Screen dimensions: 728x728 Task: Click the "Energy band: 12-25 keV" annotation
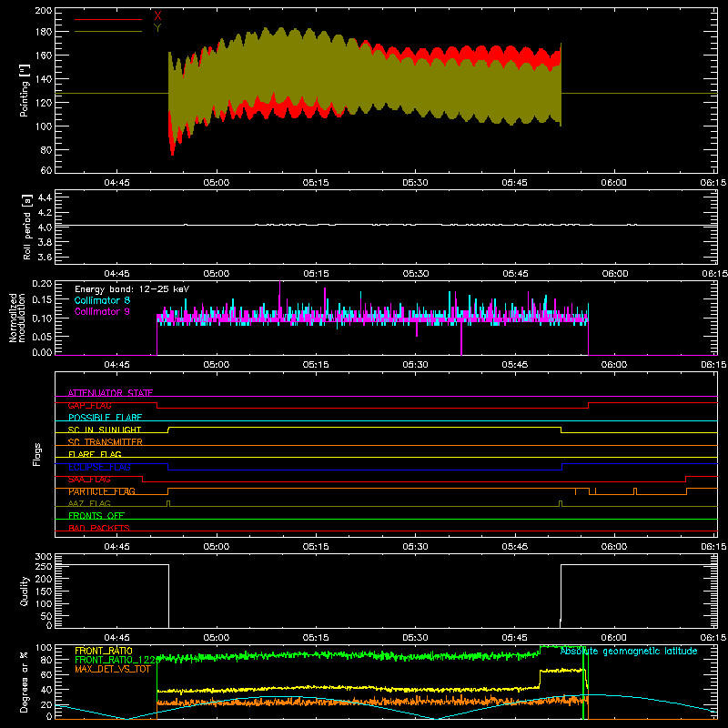pos(132,289)
